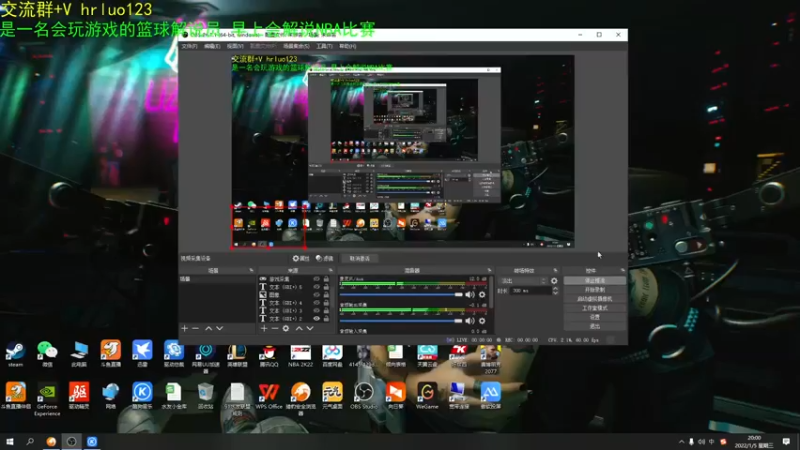Open the Steam desktop shortcut
This screenshot has height=450, width=800.
click(15, 354)
